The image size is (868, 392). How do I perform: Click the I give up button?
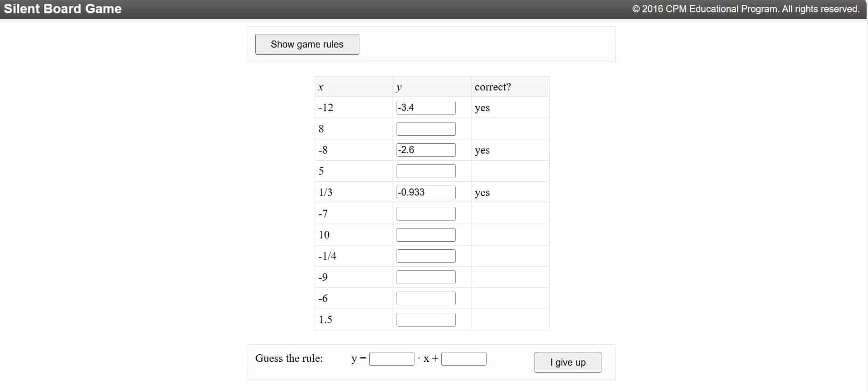point(567,362)
